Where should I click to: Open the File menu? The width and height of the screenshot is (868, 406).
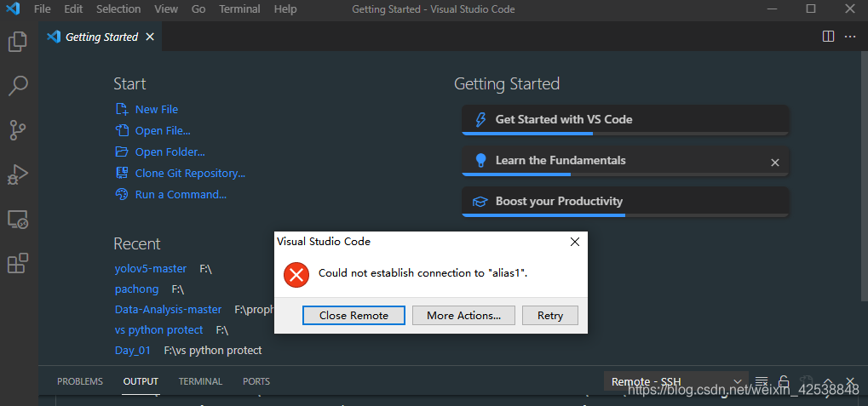42,9
